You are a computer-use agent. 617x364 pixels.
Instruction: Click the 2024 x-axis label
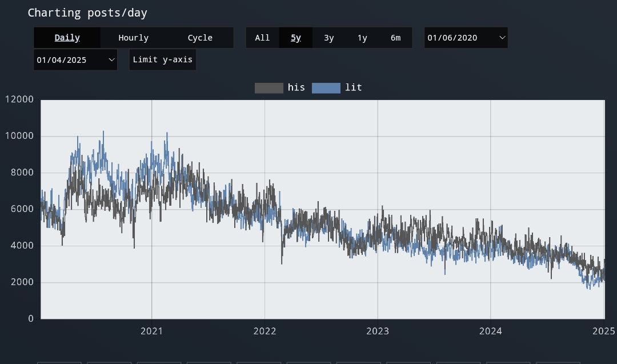pos(490,331)
